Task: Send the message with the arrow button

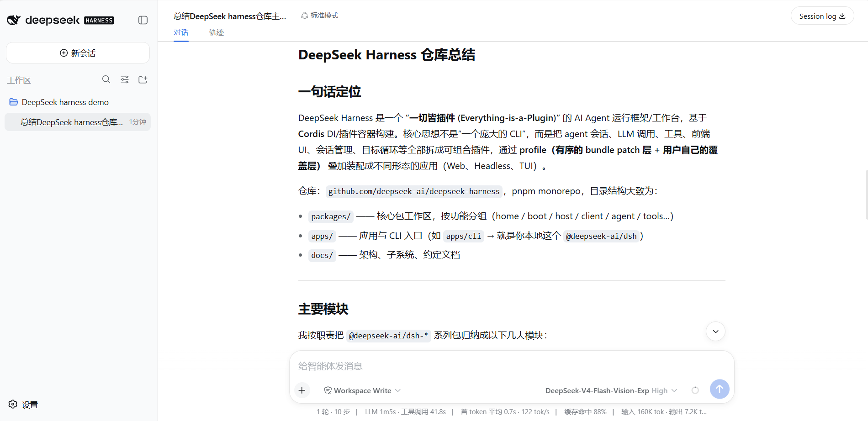Action: 720,389
